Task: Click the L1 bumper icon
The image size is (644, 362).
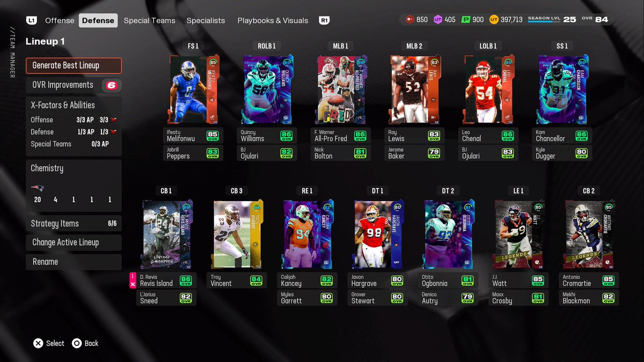Action: 32,20
